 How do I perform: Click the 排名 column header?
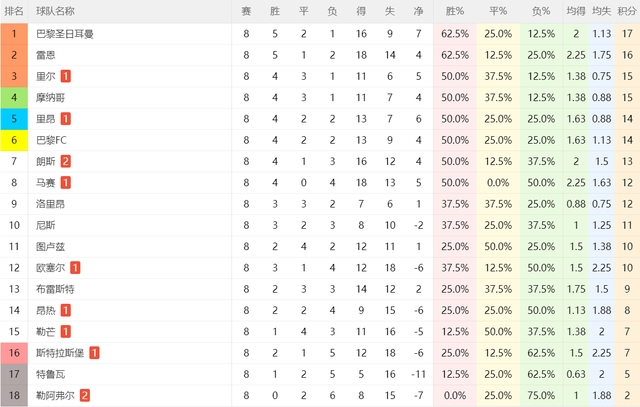[14, 11]
